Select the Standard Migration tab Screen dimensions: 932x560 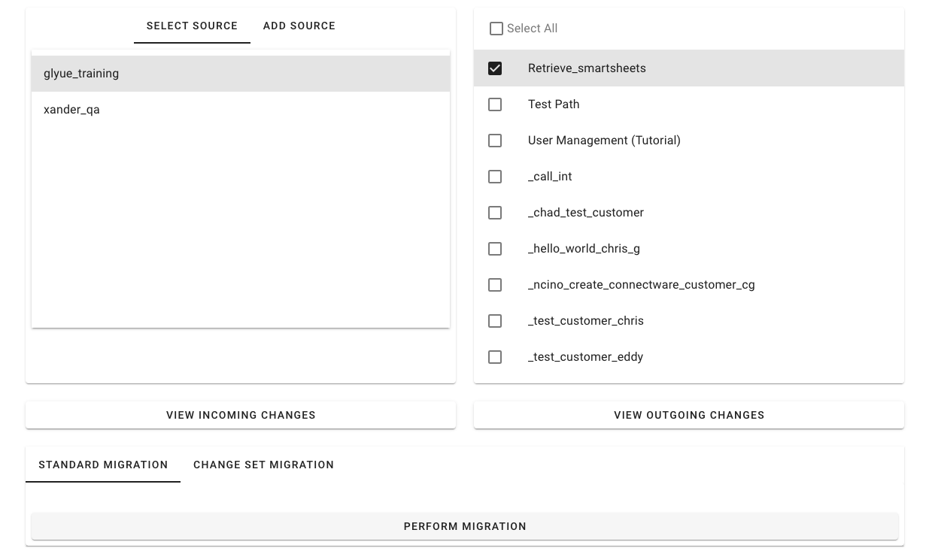(x=103, y=465)
